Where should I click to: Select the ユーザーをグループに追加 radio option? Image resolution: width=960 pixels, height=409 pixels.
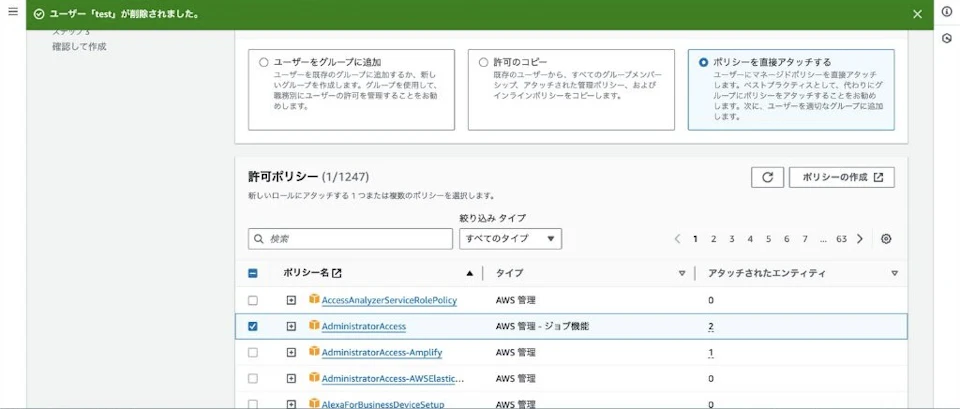pyautogui.click(x=264, y=62)
